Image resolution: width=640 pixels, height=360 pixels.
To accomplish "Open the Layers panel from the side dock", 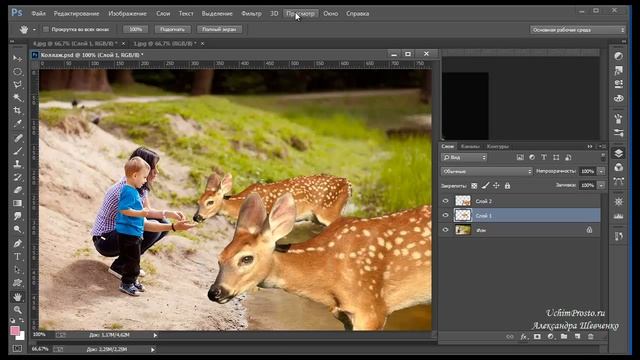I will point(619,153).
